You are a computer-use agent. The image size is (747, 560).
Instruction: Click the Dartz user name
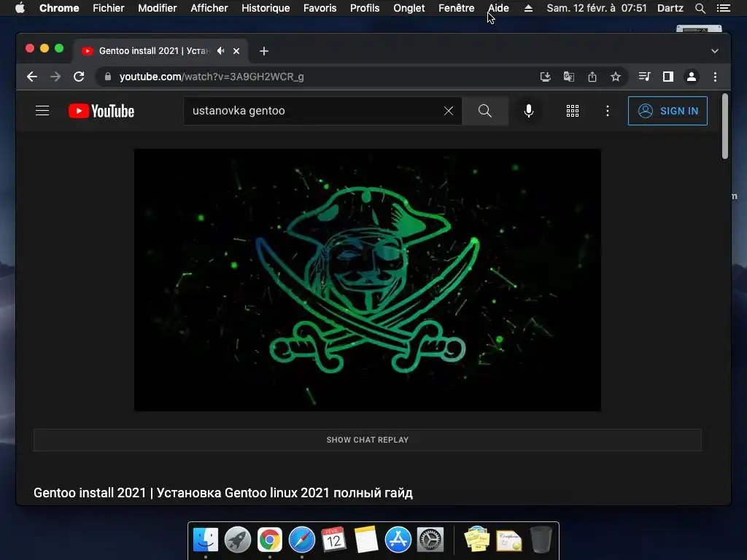[x=670, y=8]
